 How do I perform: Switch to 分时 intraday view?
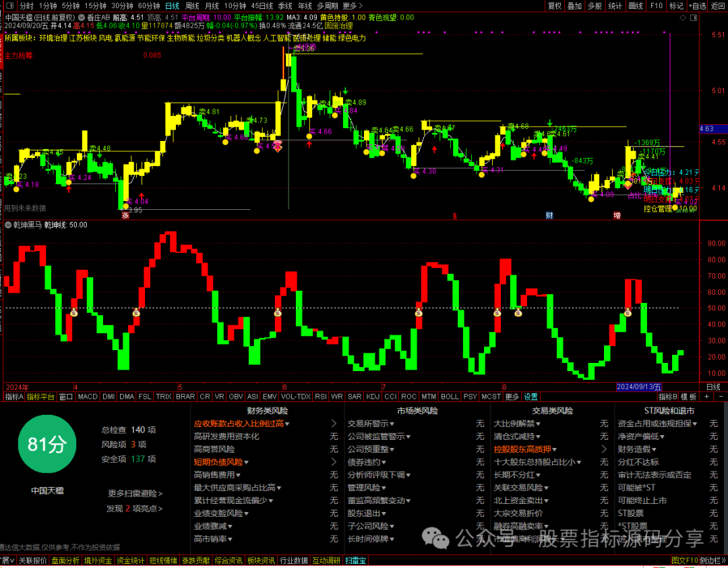pos(26,6)
